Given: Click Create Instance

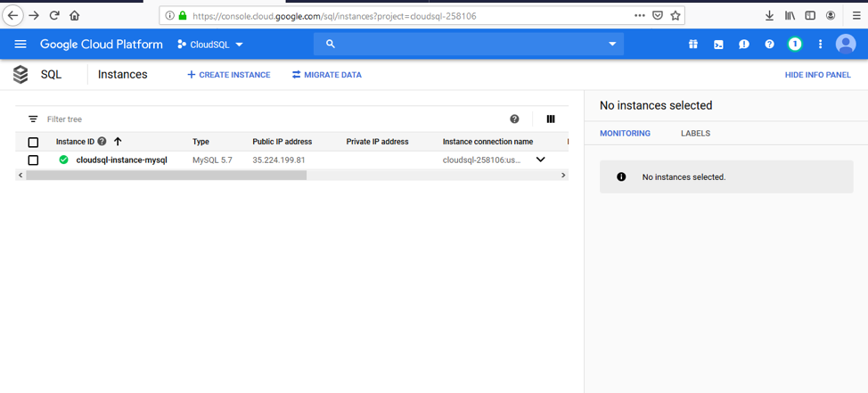Looking at the screenshot, I should tap(229, 75).
